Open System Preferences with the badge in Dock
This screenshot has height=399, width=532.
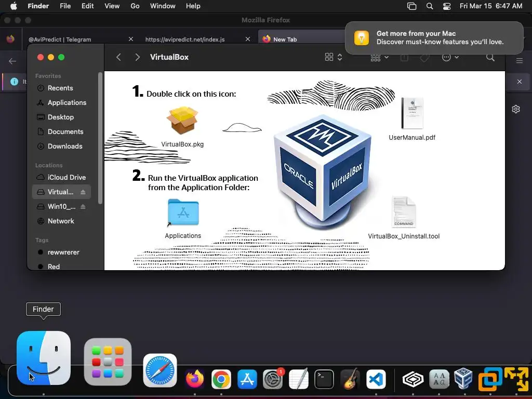273,379
